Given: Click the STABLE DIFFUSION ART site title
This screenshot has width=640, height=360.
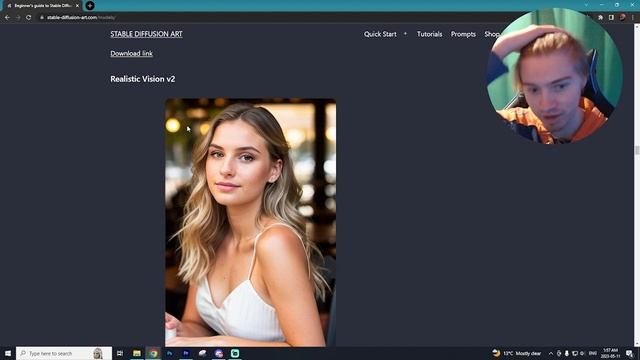Looking at the screenshot, I should coord(146,34).
